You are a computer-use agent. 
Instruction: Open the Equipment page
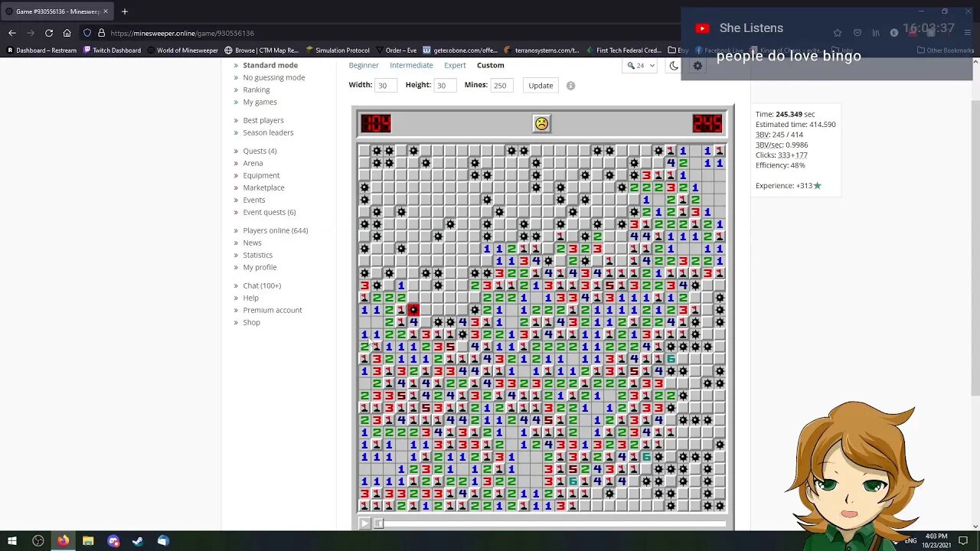[261, 175]
